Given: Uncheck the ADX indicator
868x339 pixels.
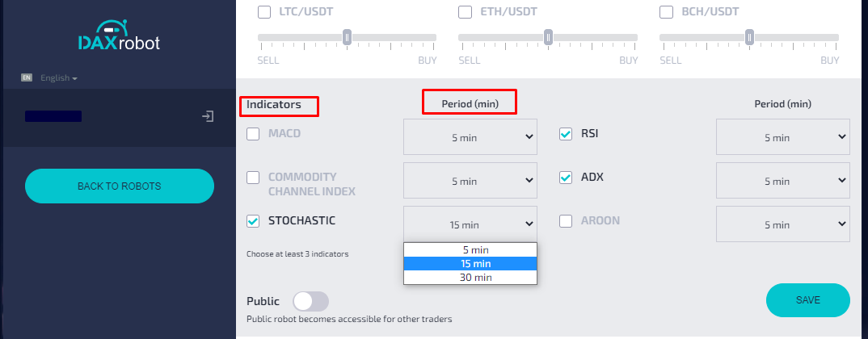Looking at the screenshot, I should [565, 178].
